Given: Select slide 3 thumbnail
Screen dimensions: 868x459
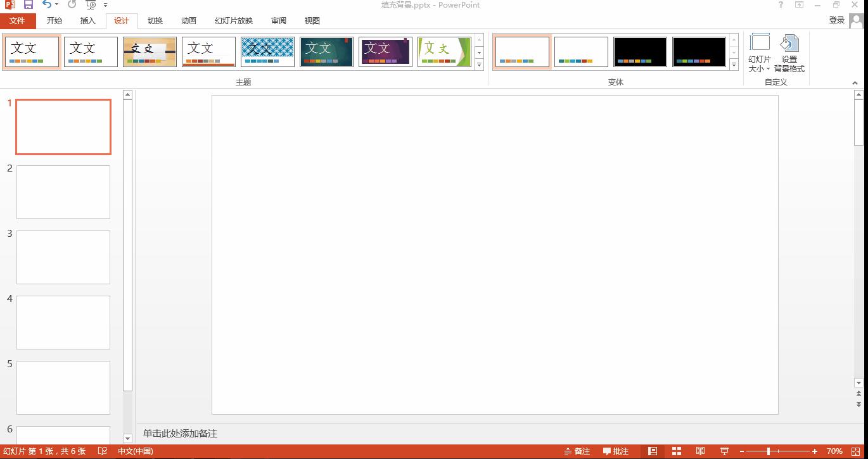Looking at the screenshot, I should (x=63, y=257).
